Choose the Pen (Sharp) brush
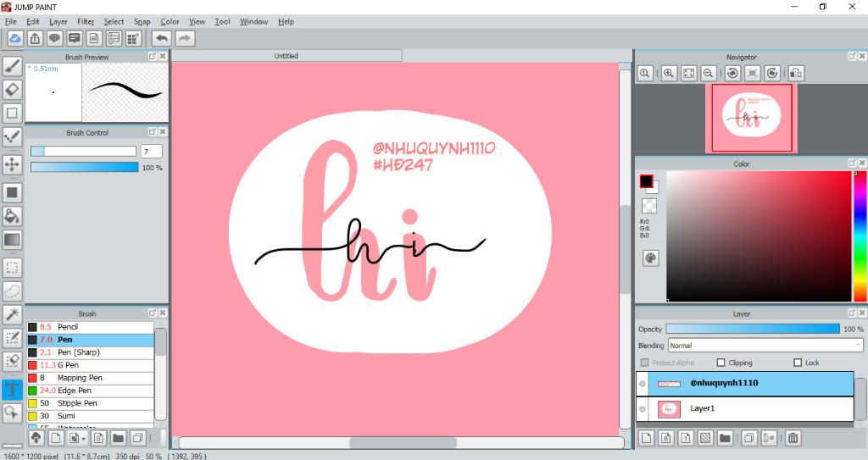 click(x=90, y=352)
